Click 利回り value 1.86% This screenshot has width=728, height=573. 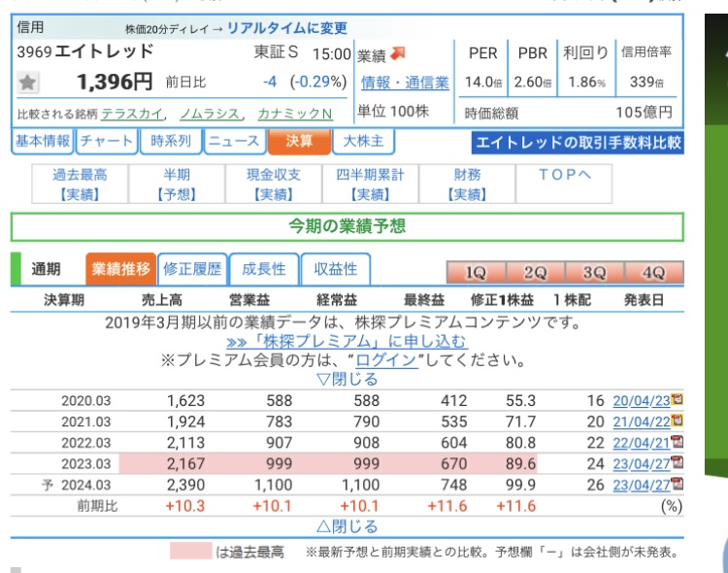[587, 83]
